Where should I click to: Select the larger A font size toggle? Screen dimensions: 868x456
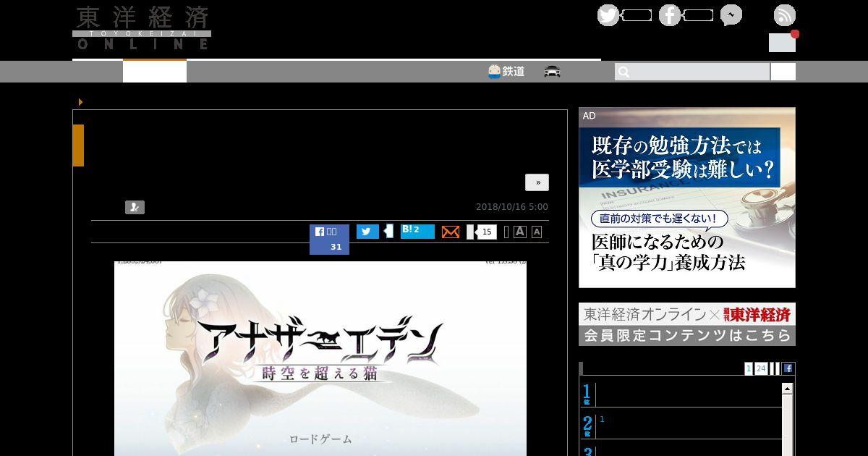520,232
